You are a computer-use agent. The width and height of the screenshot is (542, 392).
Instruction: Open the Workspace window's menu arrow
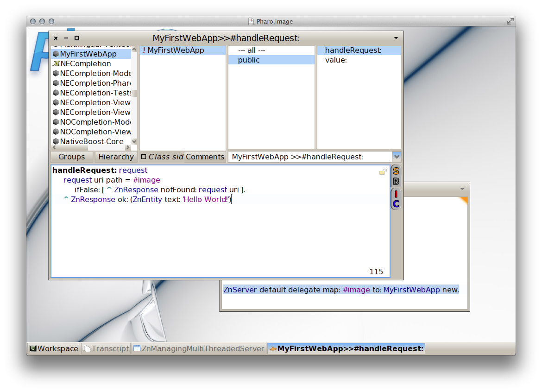462,189
